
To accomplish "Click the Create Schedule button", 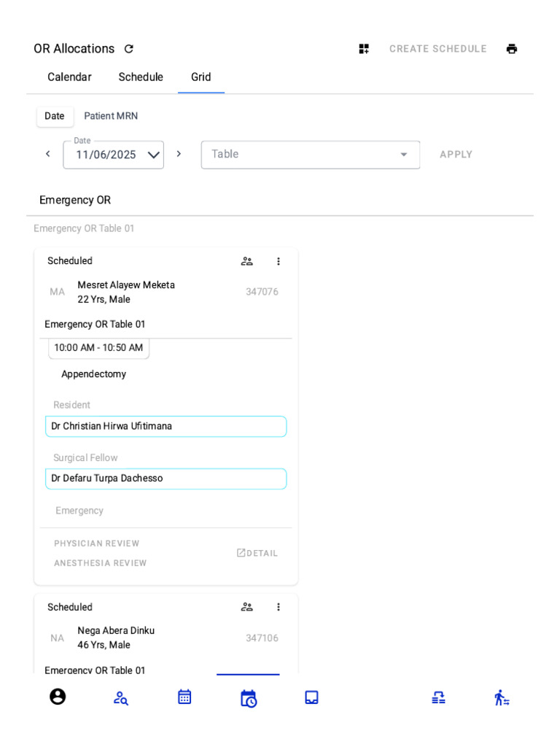I will click(x=437, y=49).
